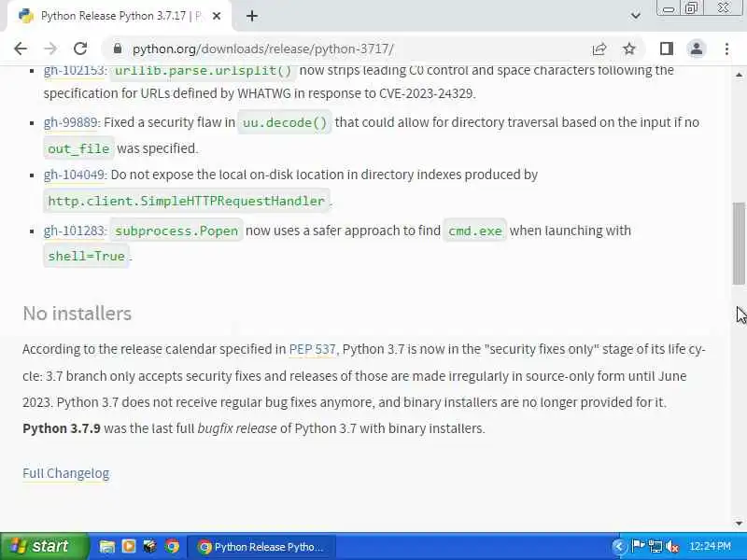Open a new tab with plus button
747x560 pixels.
pos(252,16)
